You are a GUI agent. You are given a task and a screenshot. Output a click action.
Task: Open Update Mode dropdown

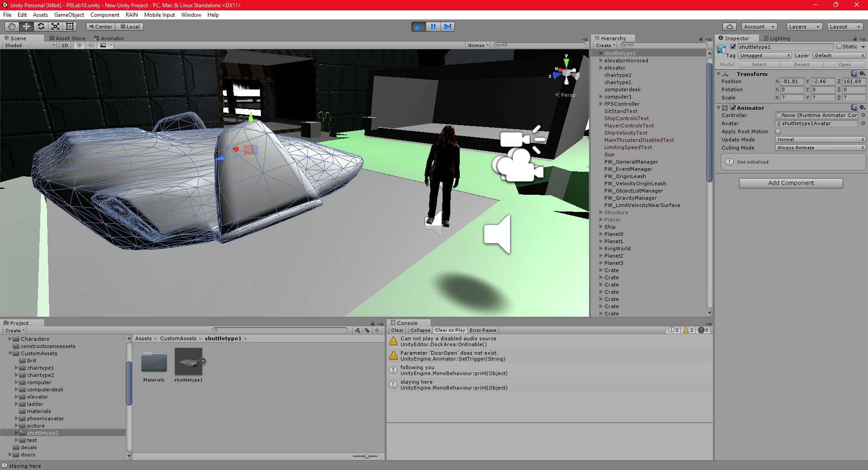[820, 140]
